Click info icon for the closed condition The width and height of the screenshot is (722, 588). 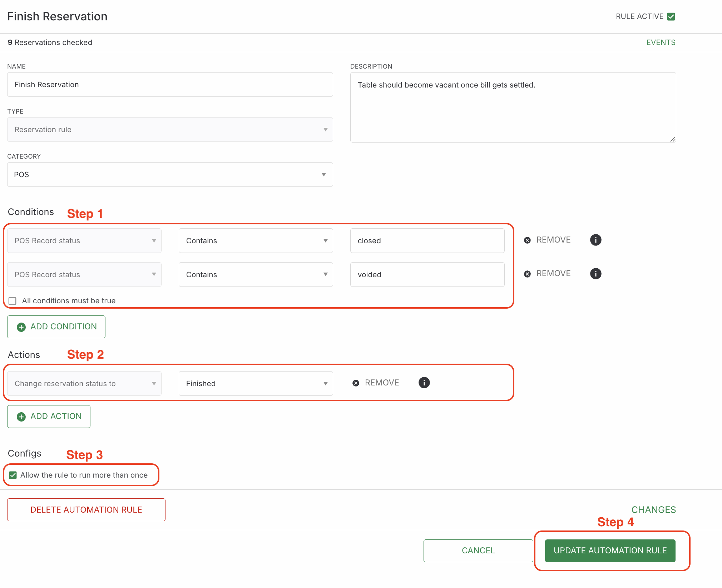click(595, 240)
